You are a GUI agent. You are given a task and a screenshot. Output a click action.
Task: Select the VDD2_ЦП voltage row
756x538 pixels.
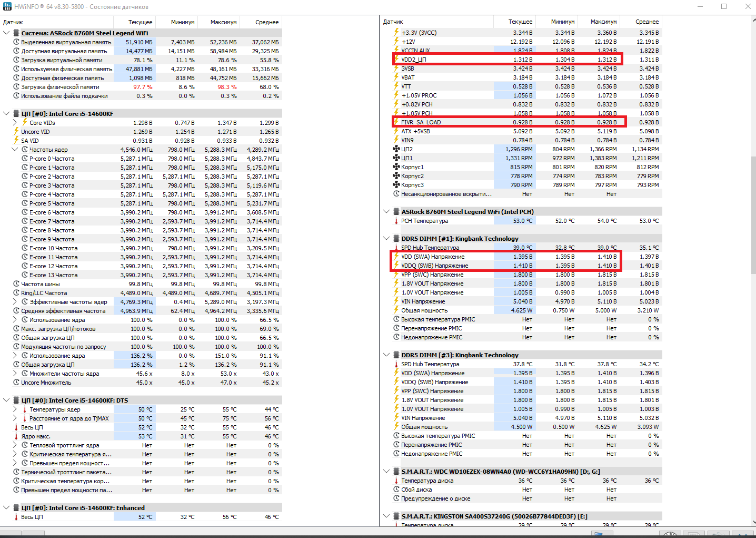point(521,60)
